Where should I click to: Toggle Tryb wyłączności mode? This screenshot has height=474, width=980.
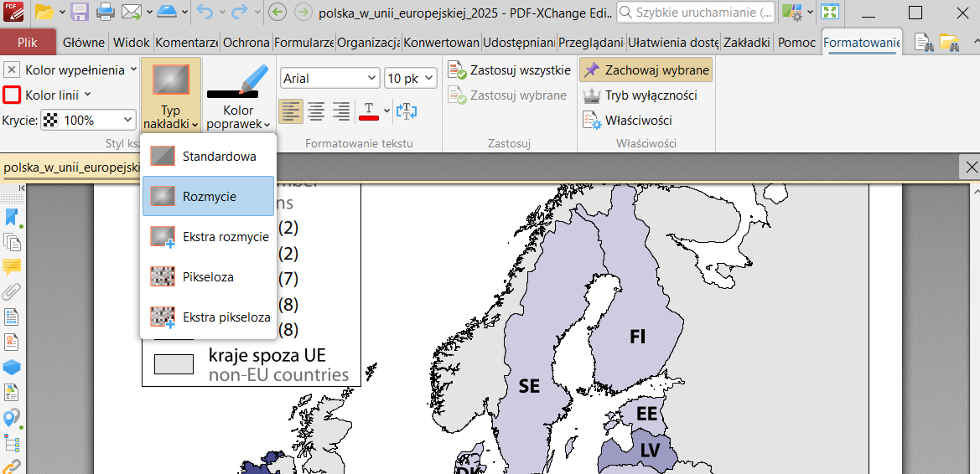pos(640,95)
